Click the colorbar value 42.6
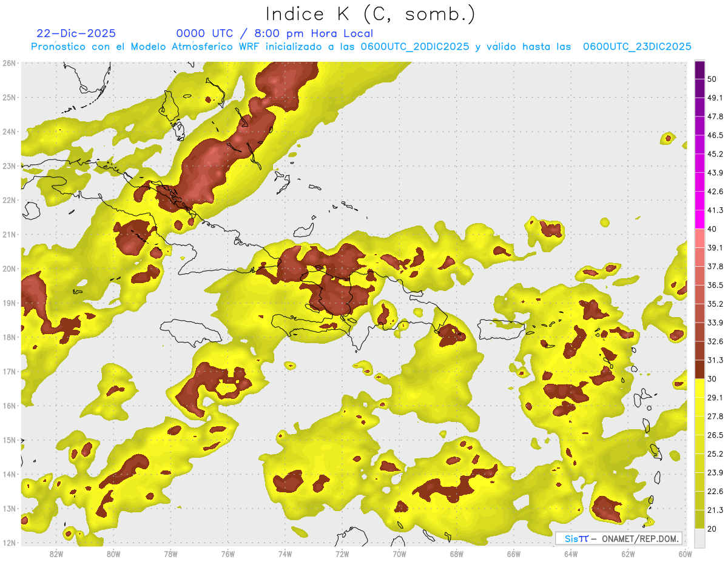 pos(715,192)
